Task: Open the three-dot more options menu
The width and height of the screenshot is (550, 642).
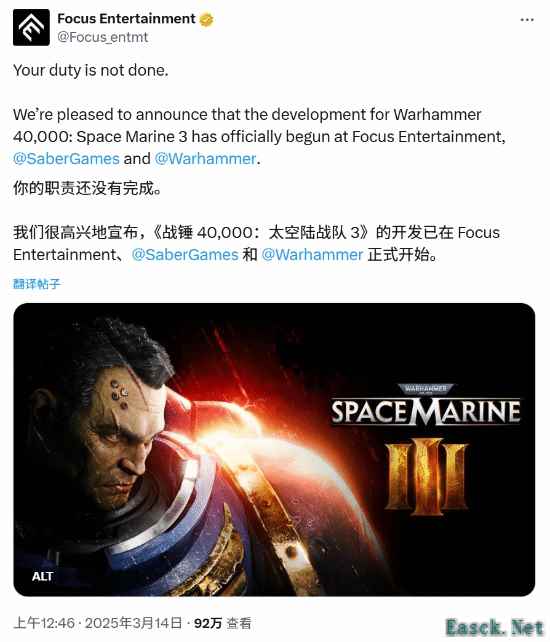Action: click(x=527, y=20)
